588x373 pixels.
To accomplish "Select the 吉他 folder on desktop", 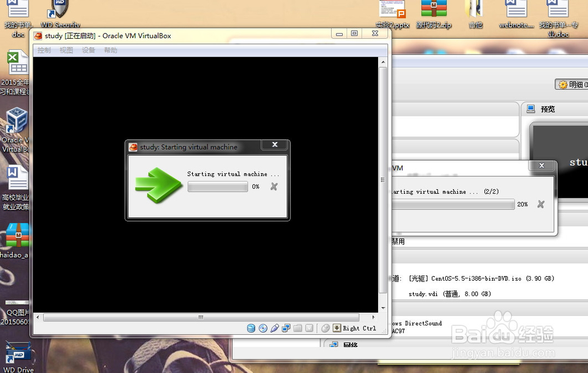I will [475, 14].
